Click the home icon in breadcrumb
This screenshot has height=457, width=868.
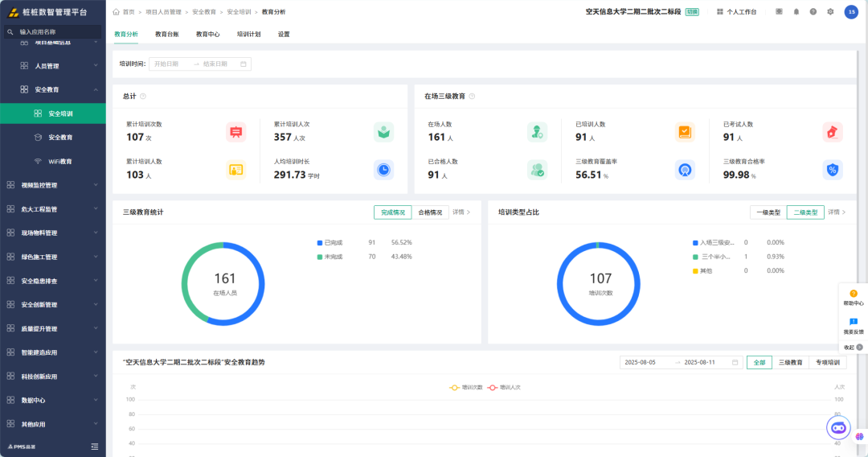[x=117, y=11]
